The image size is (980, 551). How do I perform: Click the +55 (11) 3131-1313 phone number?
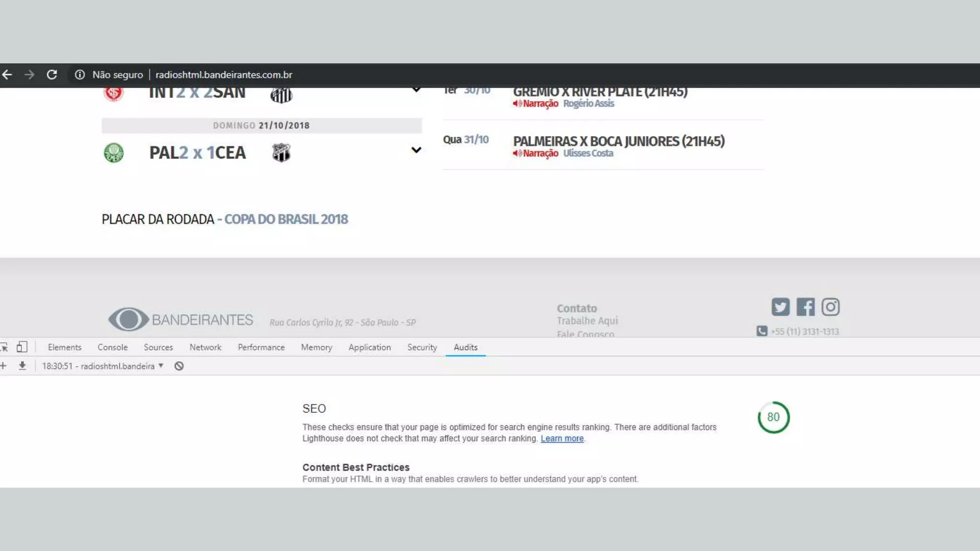click(805, 331)
